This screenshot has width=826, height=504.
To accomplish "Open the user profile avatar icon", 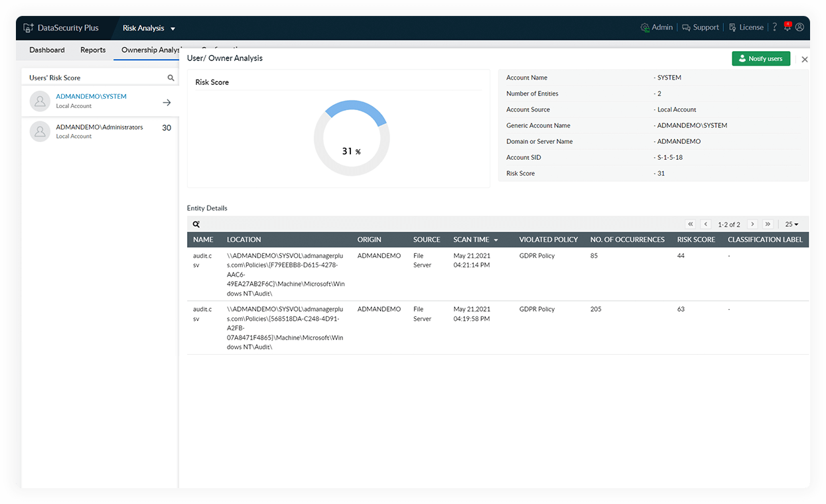I will tap(799, 27).
